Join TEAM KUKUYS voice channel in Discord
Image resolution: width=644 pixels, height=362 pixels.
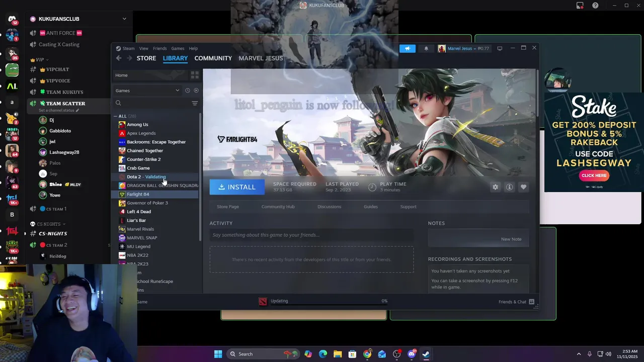pyautogui.click(x=64, y=92)
